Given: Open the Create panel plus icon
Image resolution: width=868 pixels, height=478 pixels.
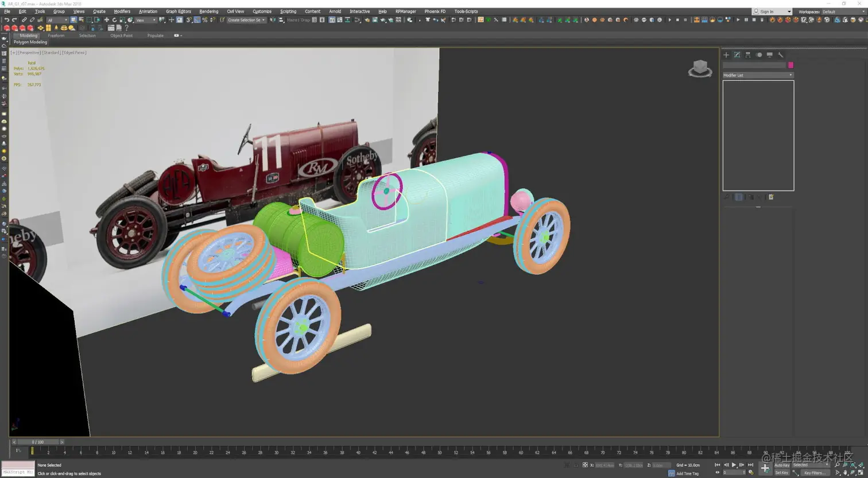Looking at the screenshot, I should tap(726, 55).
